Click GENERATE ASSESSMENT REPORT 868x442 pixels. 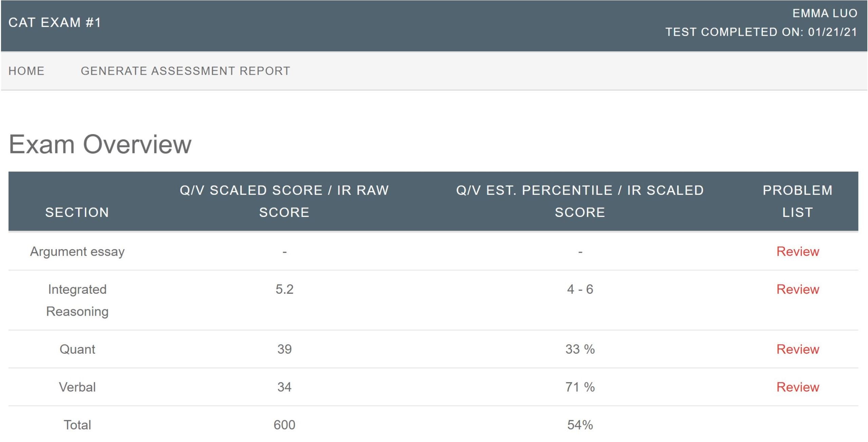pos(185,71)
